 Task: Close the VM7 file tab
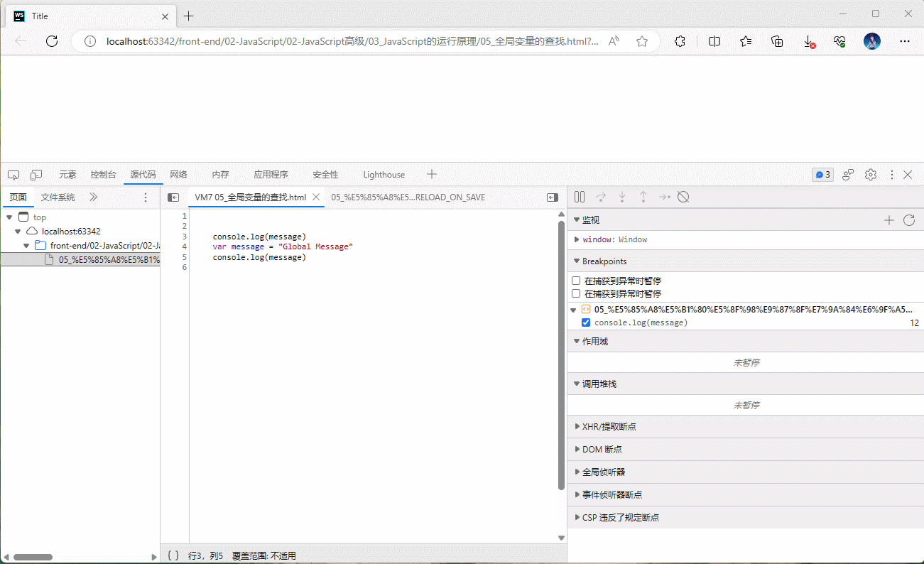tap(316, 197)
